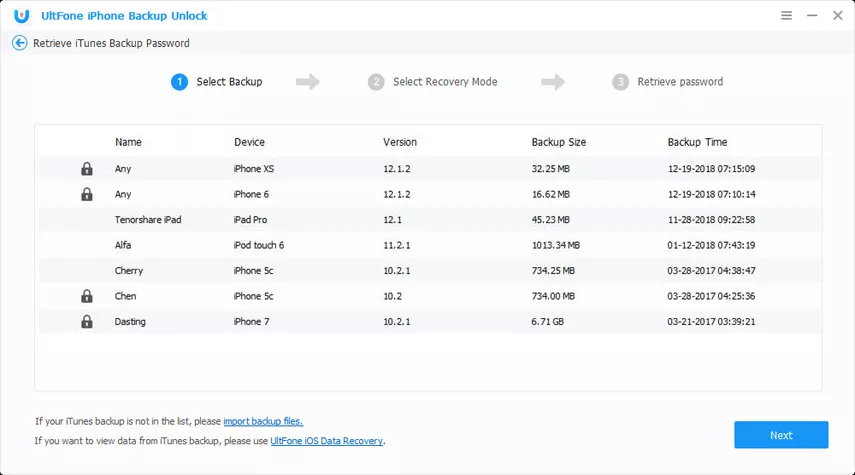
Task: Click backup time 01-12-2018 07:43:19
Action: coord(711,245)
